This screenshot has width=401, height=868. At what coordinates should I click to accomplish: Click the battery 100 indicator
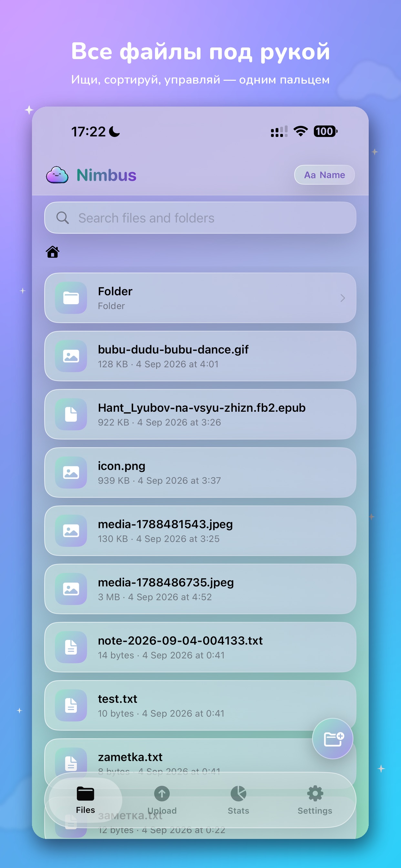[325, 131]
